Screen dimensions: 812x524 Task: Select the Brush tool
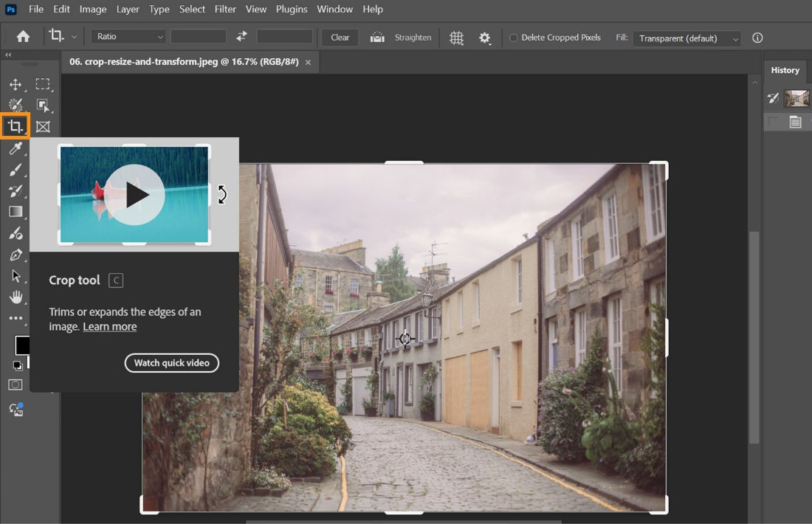click(x=15, y=170)
